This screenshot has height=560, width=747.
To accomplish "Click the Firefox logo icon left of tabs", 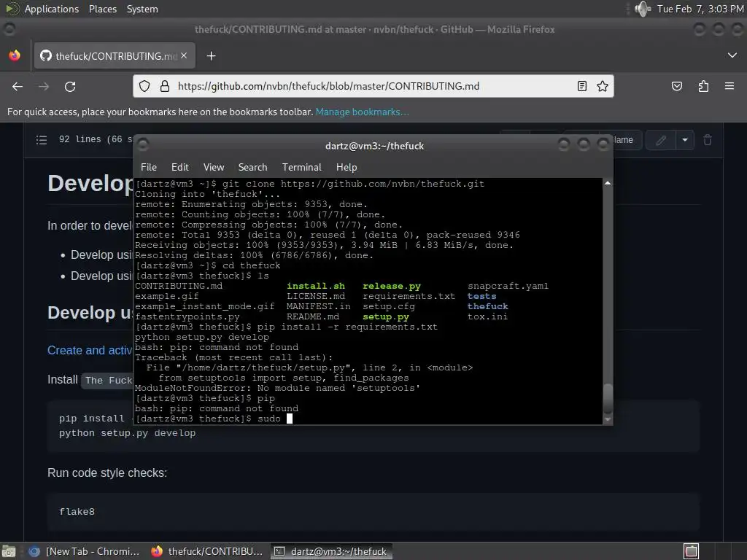I will tap(15, 55).
